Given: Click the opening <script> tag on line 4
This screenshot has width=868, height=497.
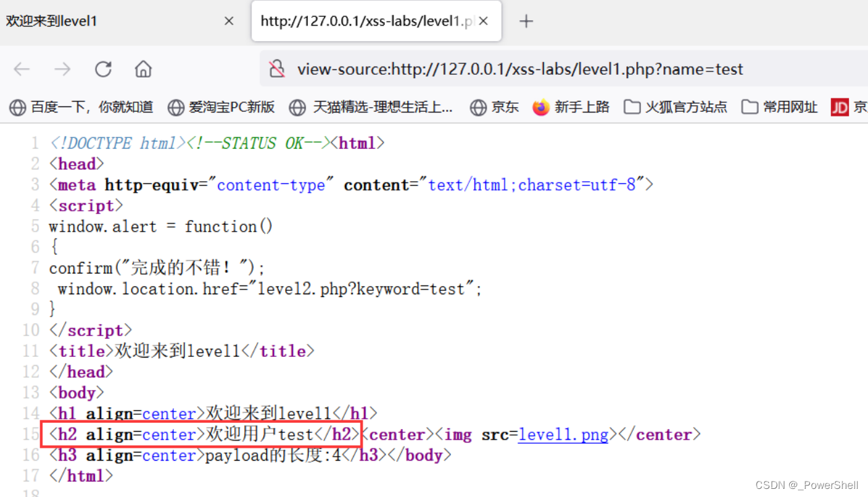Looking at the screenshot, I should pos(86,205).
